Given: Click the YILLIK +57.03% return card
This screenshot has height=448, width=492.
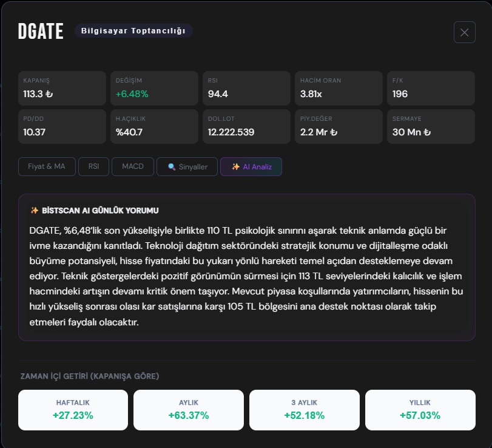Looking at the screenshot, I should tap(420, 410).
